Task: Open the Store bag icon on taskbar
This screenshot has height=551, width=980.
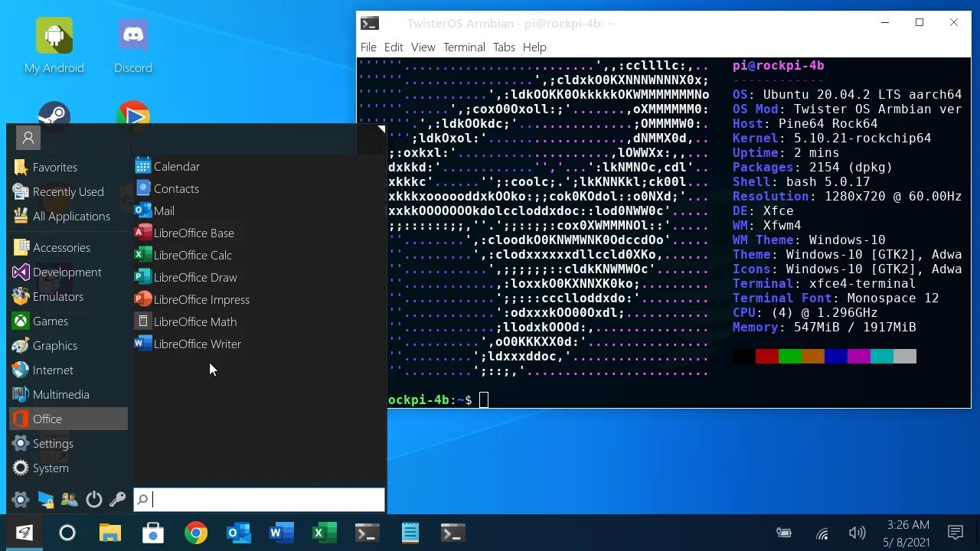Action: coord(153,533)
